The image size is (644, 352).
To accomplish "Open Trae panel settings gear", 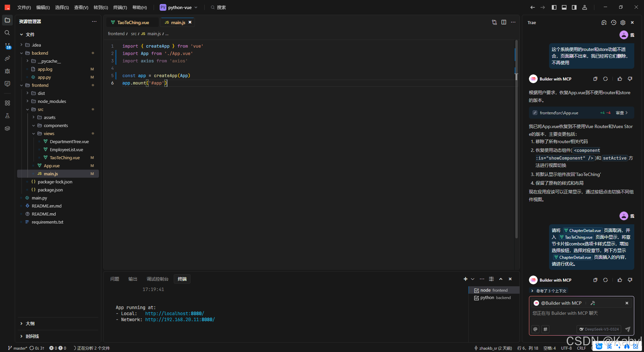I will [x=623, y=22].
